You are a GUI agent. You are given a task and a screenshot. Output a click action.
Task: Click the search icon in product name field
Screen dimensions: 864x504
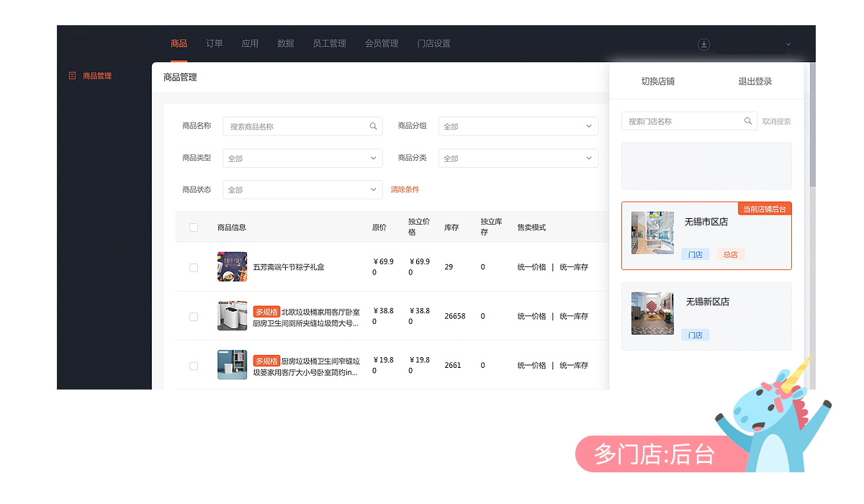373,127
